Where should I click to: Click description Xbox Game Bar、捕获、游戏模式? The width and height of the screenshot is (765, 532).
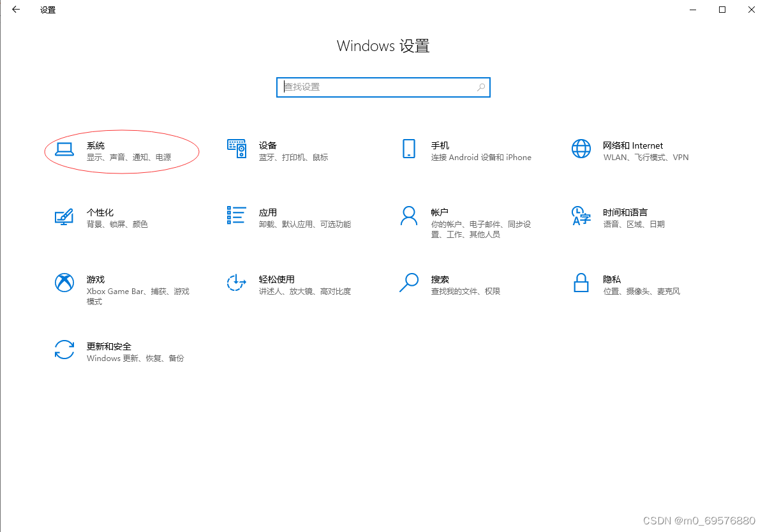click(138, 296)
